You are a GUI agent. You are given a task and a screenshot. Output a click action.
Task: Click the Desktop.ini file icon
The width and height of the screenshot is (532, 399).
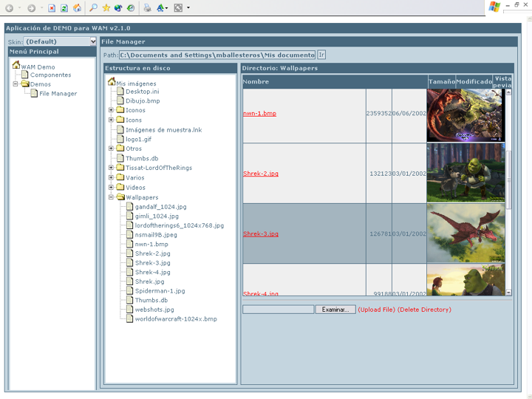coord(120,91)
